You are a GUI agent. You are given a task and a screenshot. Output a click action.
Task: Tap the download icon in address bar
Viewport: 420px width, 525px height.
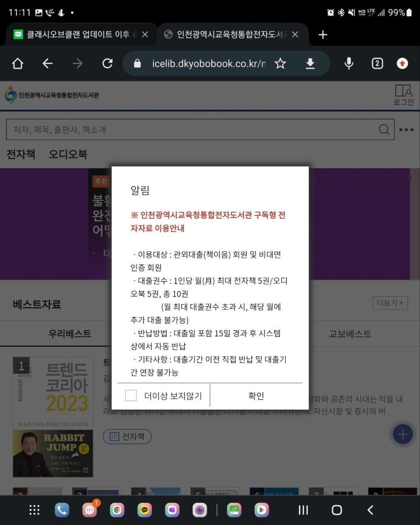tap(310, 63)
